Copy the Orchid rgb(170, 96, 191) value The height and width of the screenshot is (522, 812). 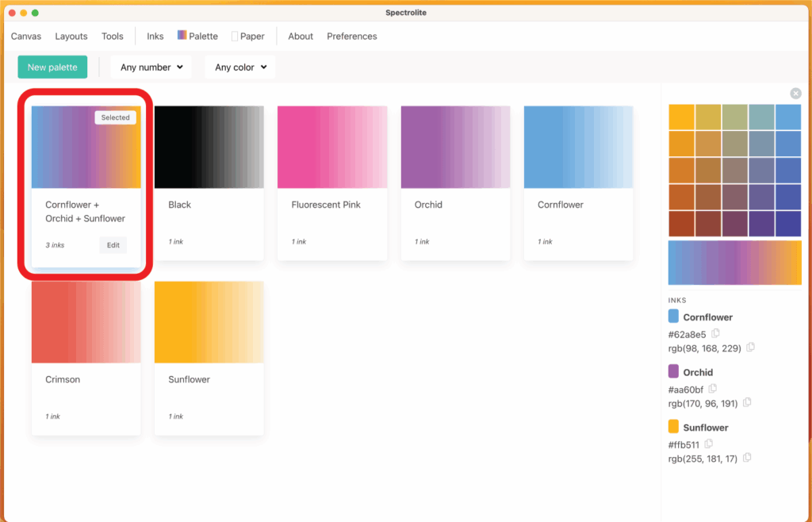click(747, 403)
